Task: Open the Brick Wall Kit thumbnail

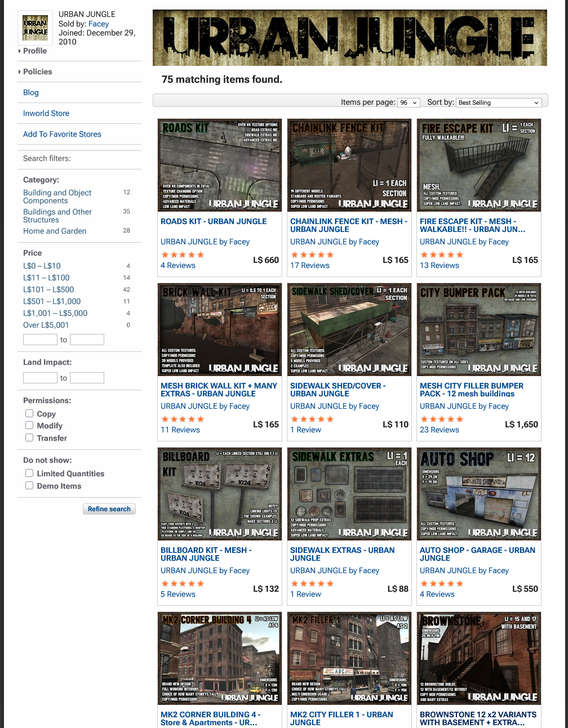Action: (220, 329)
